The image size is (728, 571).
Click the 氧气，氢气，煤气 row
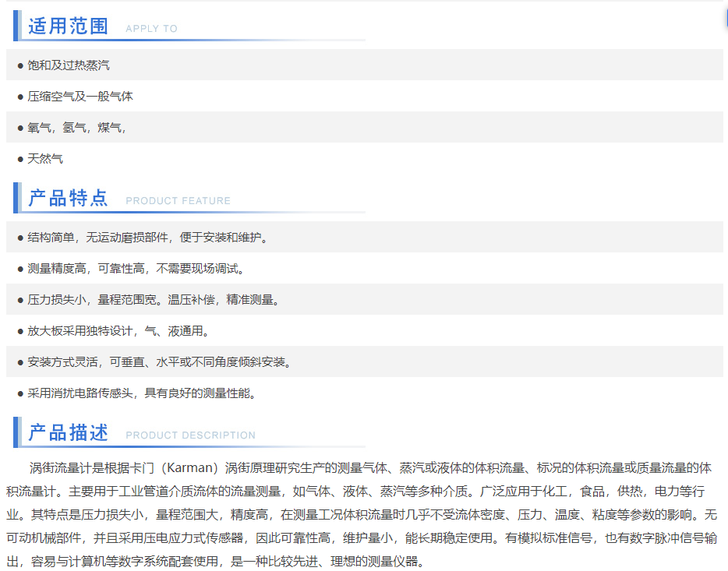click(76, 128)
